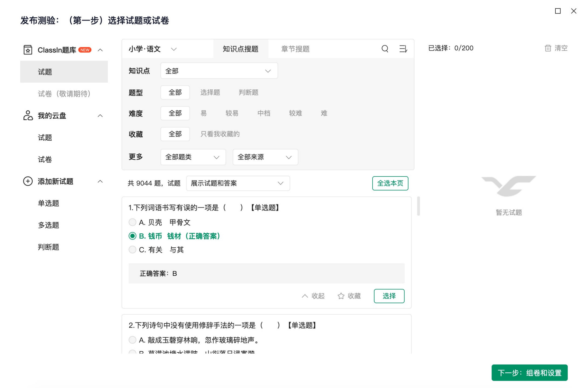Collapse the 我的云盘 section chevron
This screenshot has width=588, height=388.
pos(100,116)
